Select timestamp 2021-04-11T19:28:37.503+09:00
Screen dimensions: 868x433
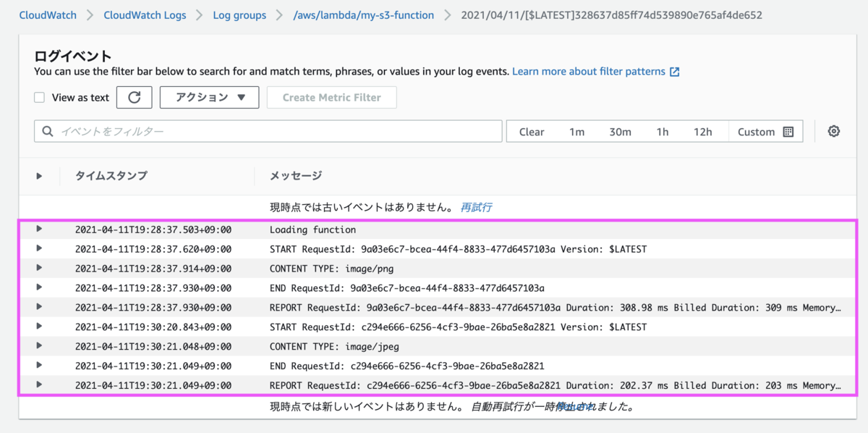(x=153, y=230)
